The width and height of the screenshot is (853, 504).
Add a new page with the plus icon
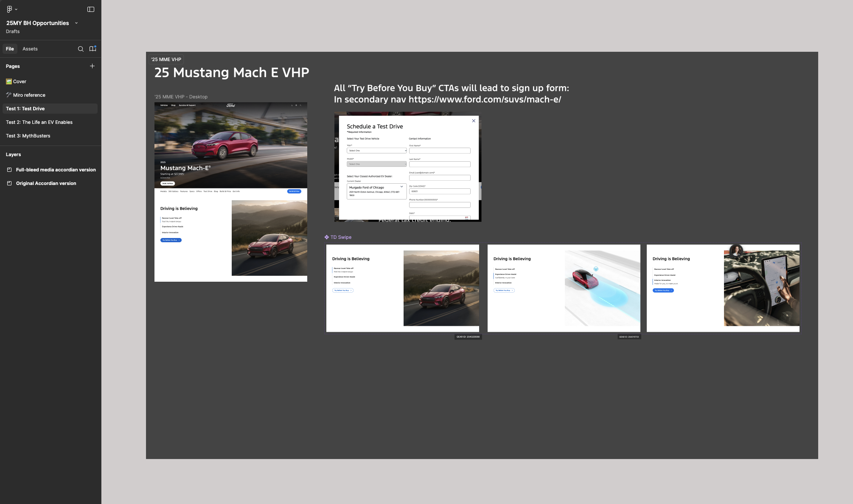[x=92, y=66]
